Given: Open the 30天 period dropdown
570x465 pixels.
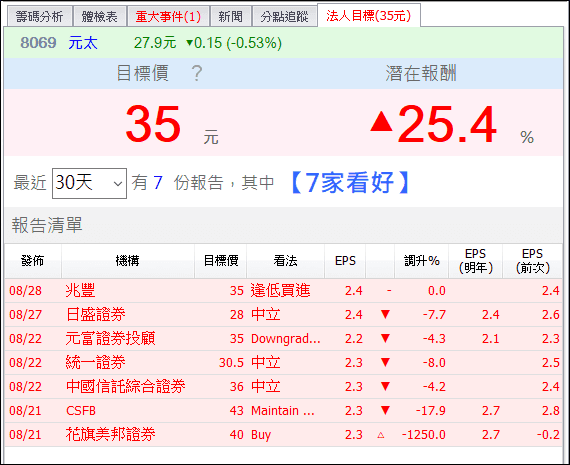Looking at the screenshot, I should point(89,183).
